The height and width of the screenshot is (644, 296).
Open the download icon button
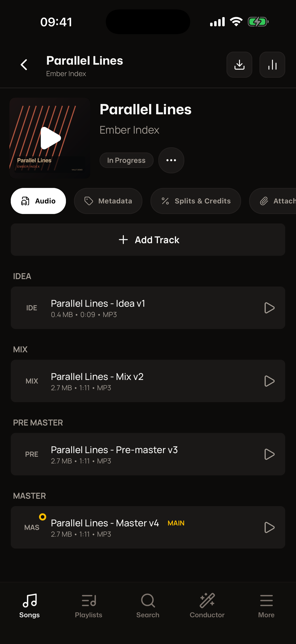(239, 65)
